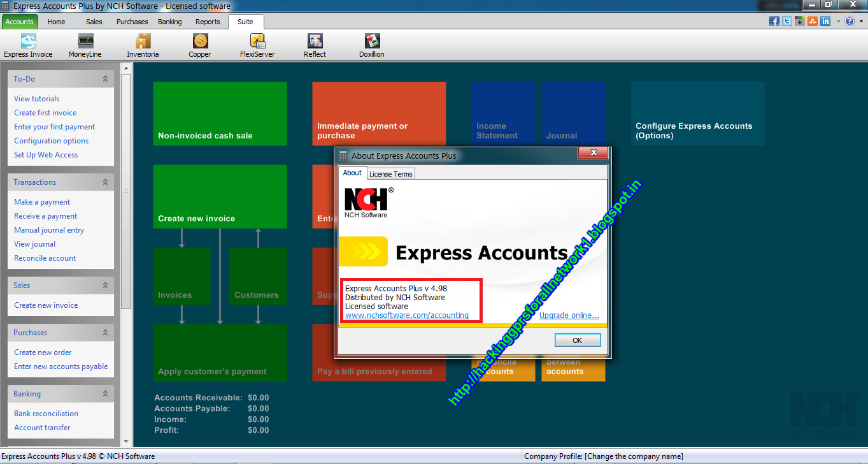Click Configure Express Accounts (Options) tile
Viewport: 868px width, 464px height.
(x=697, y=113)
